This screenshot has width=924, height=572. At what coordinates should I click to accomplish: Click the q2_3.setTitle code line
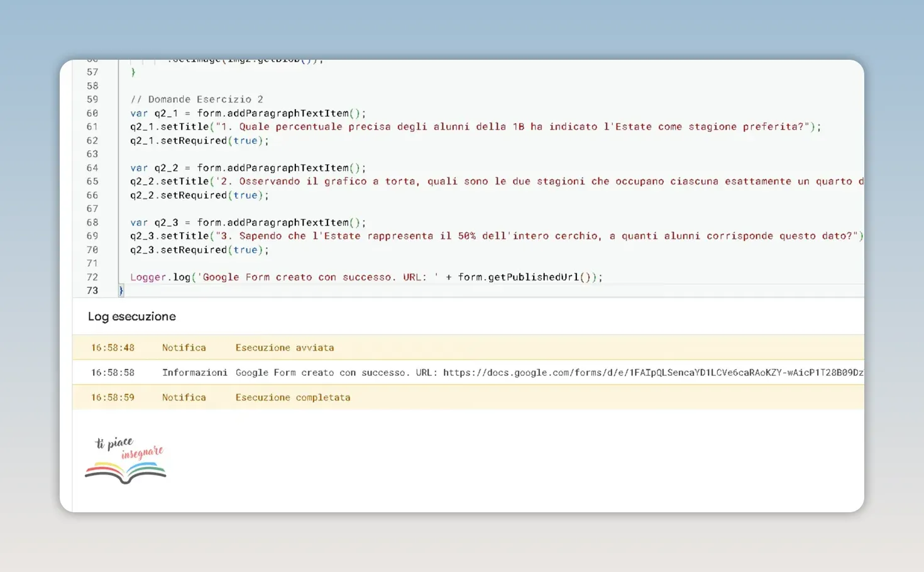(497, 236)
